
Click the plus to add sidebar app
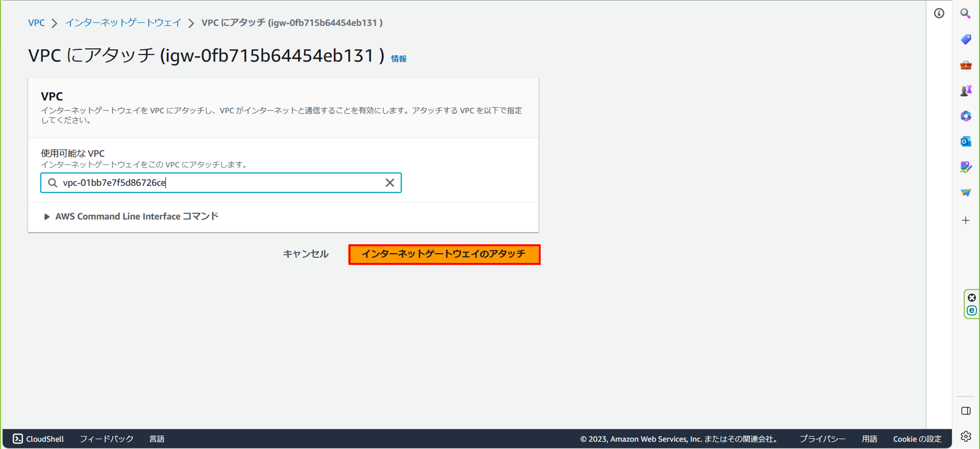965,220
